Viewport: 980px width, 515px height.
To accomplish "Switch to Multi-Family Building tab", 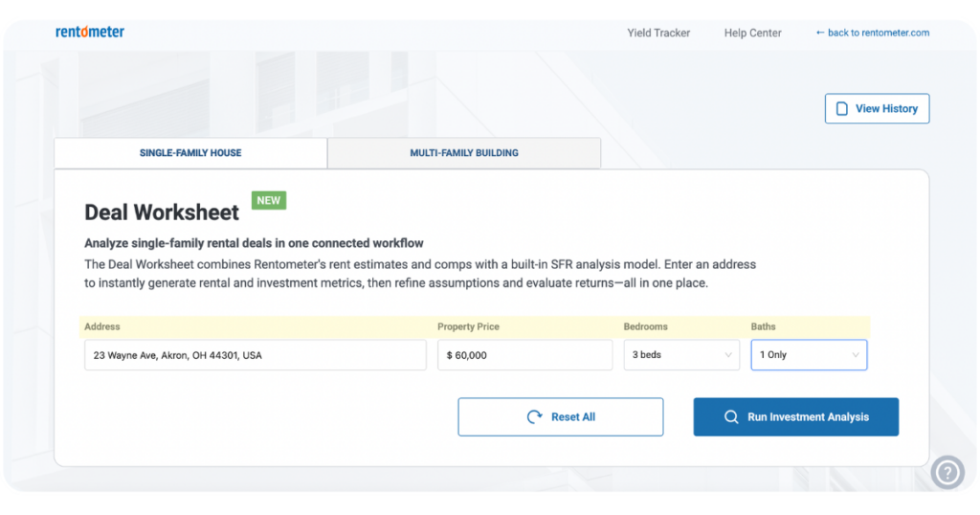I will tap(464, 153).
